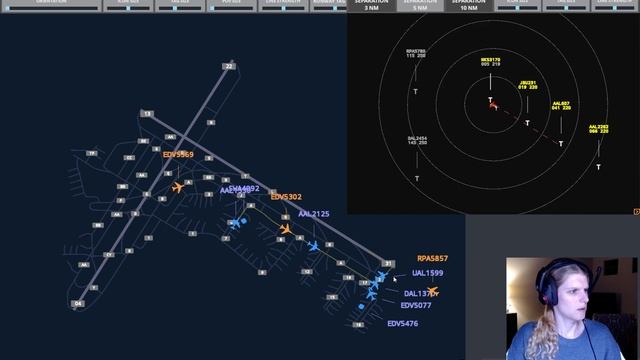Select the RPA5788 radar target symbol
This screenshot has width=640, height=360.
[x=416, y=92]
